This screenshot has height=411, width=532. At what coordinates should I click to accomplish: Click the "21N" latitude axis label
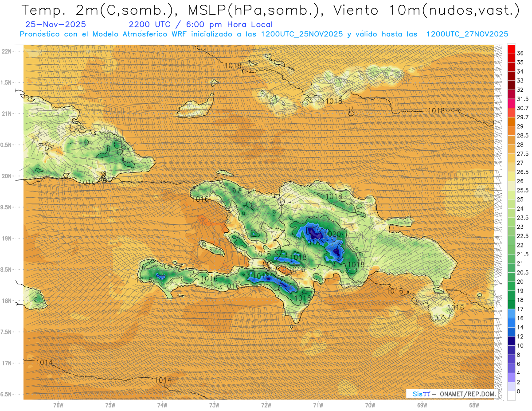(x=7, y=114)
